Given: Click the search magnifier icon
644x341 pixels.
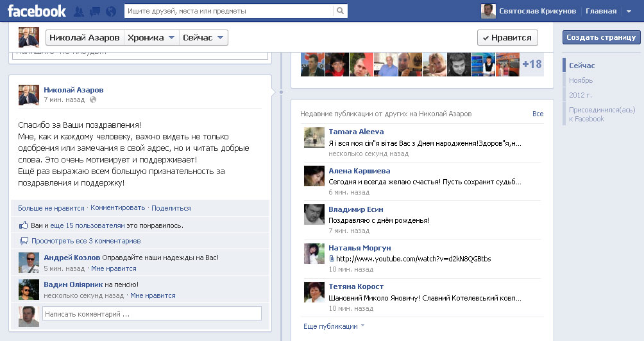Looking at the screenshot, I should [x=340, y=11].
